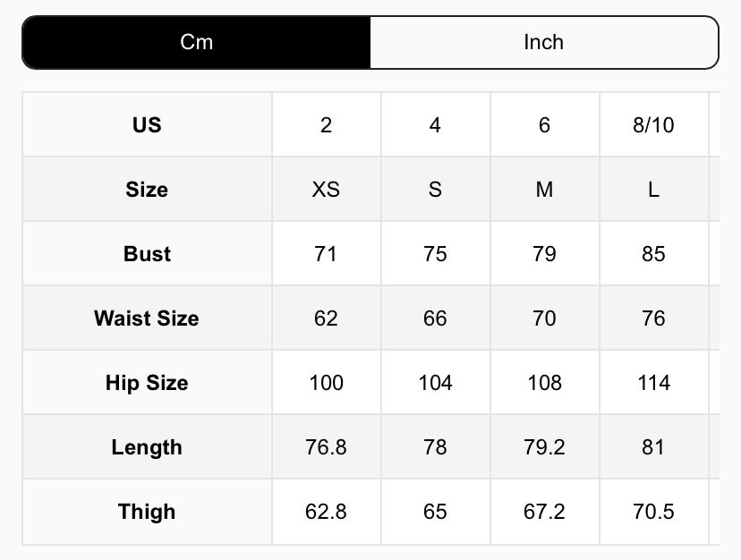Switch to the Inch unit tab

pos(544,42)
